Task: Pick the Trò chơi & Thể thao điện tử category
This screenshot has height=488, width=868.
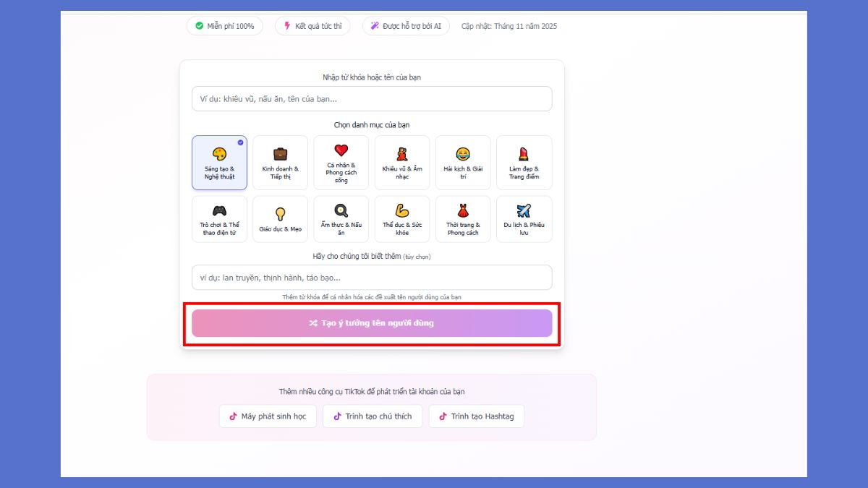Action: tap(219, 219)
